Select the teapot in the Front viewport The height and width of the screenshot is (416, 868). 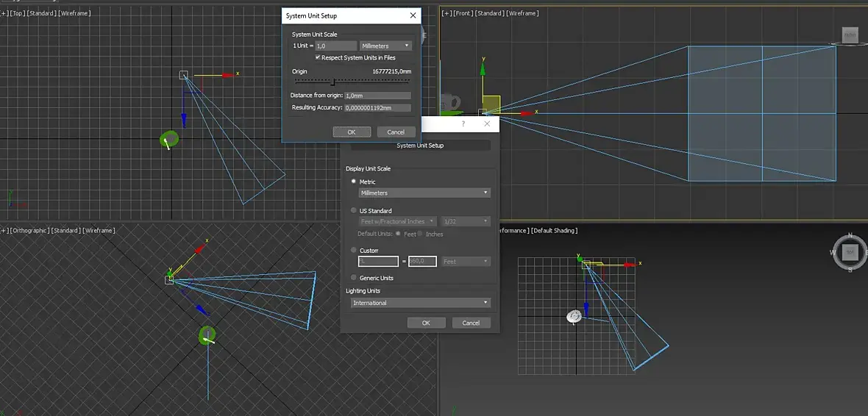[452, 104]
